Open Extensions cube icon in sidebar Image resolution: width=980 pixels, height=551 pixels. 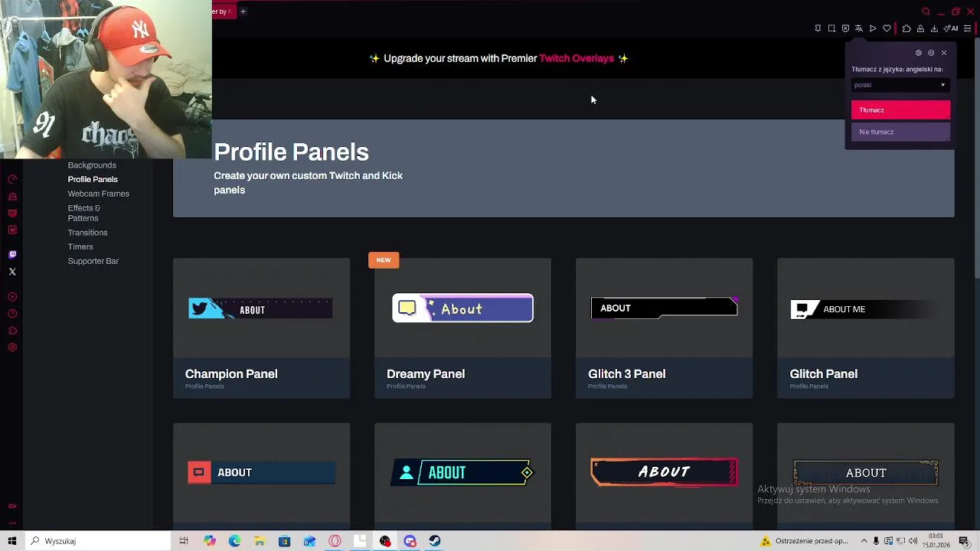coord(12,331)
